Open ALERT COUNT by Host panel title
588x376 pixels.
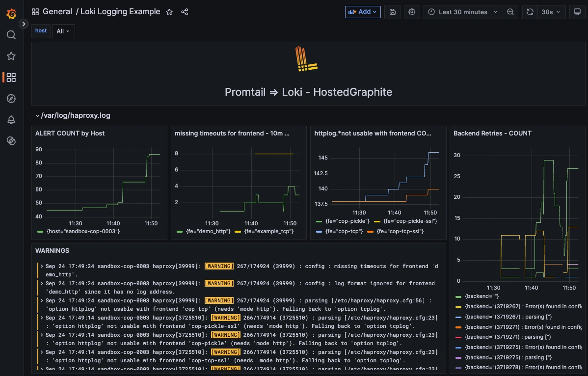pos(70,133)
